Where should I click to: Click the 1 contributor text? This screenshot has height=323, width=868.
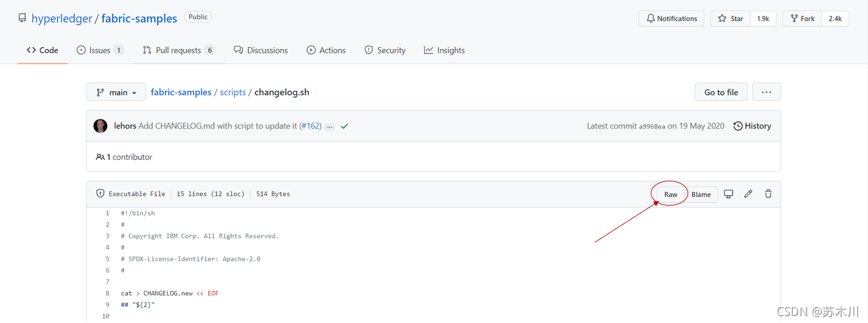130,157
